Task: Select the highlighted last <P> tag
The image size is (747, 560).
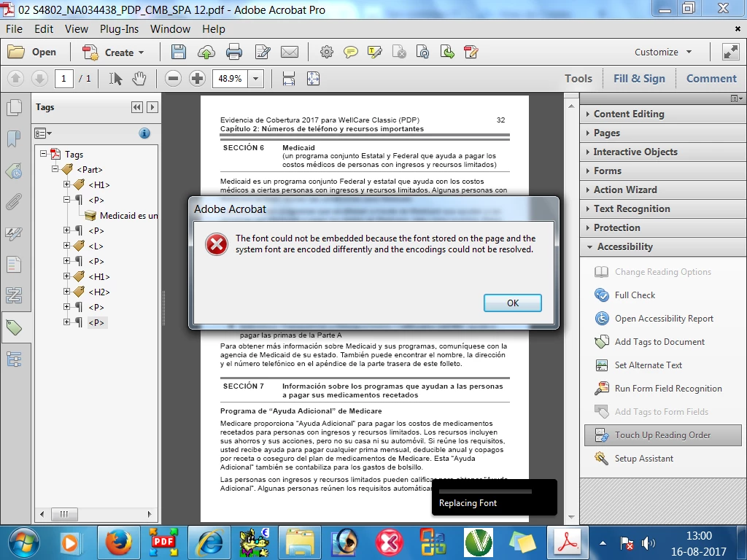Action: click(97, 322)
